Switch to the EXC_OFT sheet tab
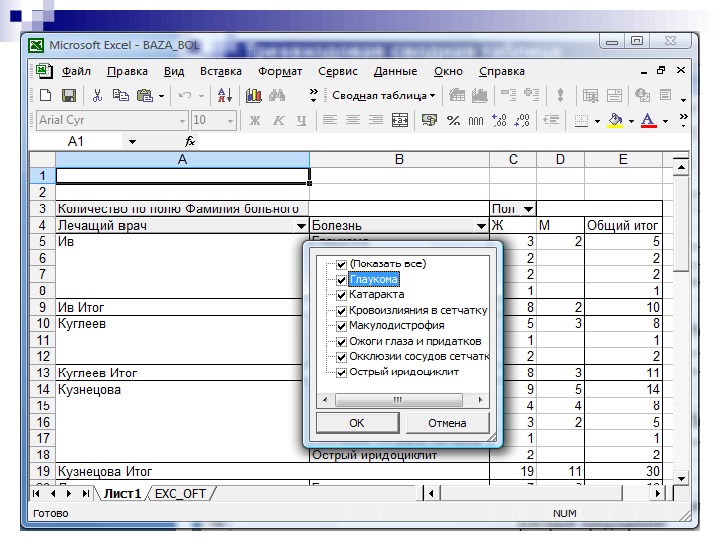Image resolution: width=720 pixels, height=540 pixels. click(180, 494)
